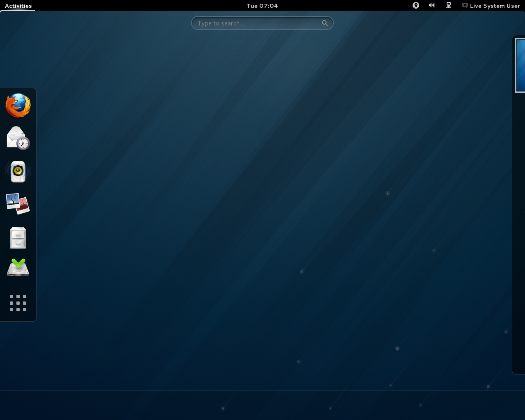The height and width of the screenshot is (420, 525).
Task: Click the search magnifier icon
Action: 324,23
